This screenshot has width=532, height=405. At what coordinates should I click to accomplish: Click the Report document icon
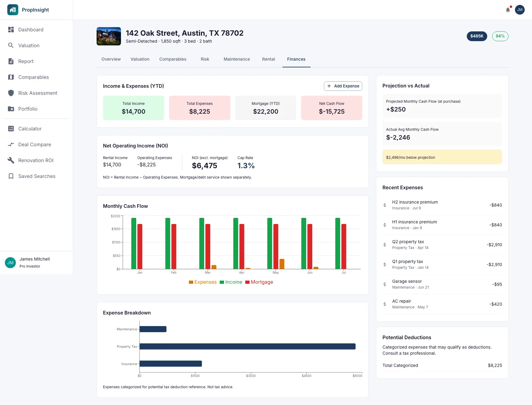point(11,61)
